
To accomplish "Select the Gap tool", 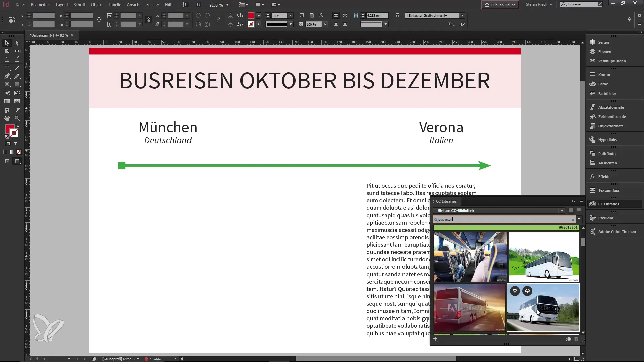I will click(x=17, y=51).
